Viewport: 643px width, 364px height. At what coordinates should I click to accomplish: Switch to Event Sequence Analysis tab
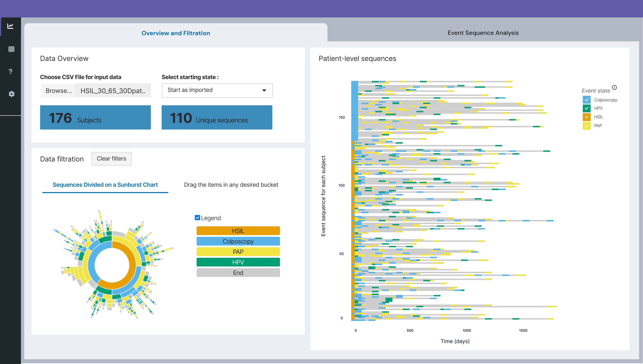[483, 33]
